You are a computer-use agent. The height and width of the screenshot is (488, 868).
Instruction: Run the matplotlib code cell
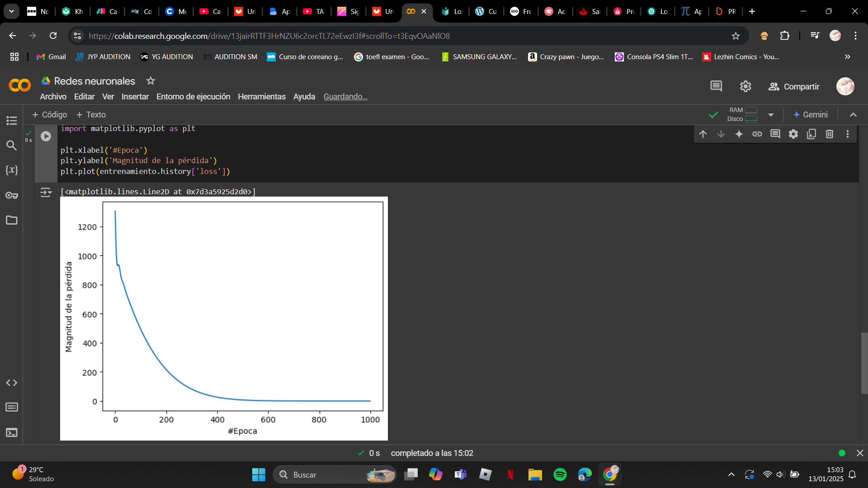click(46, 136)
